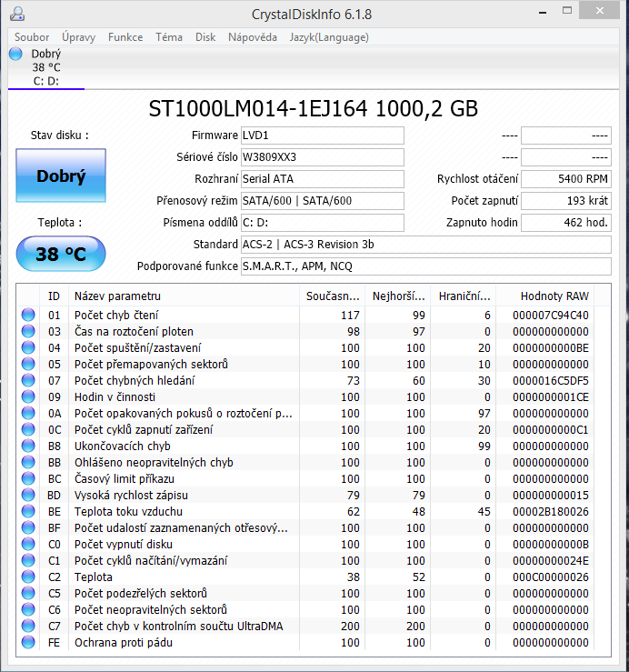
Task: Click the supported features field S.M.A.R.T., APM, NCQ
Action: (426, 266)
